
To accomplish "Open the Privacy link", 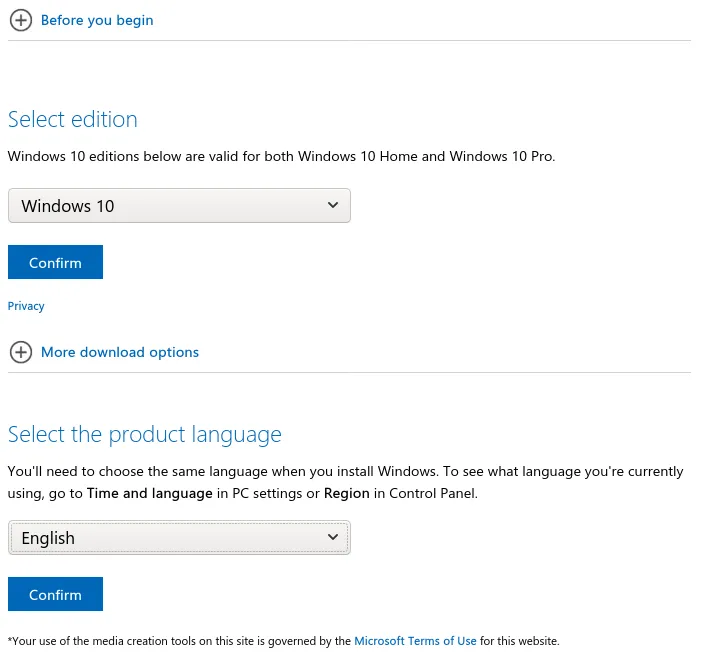I will tap(26, 306).
